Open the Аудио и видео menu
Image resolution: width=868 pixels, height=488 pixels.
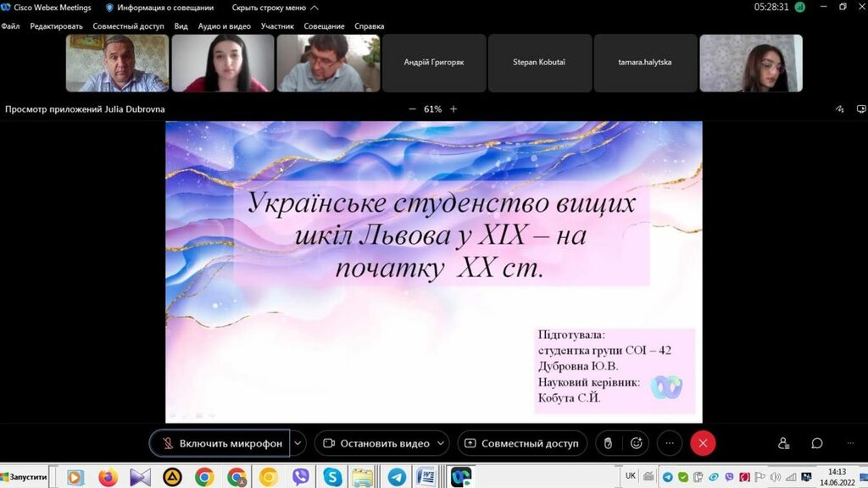click(224, 26)
